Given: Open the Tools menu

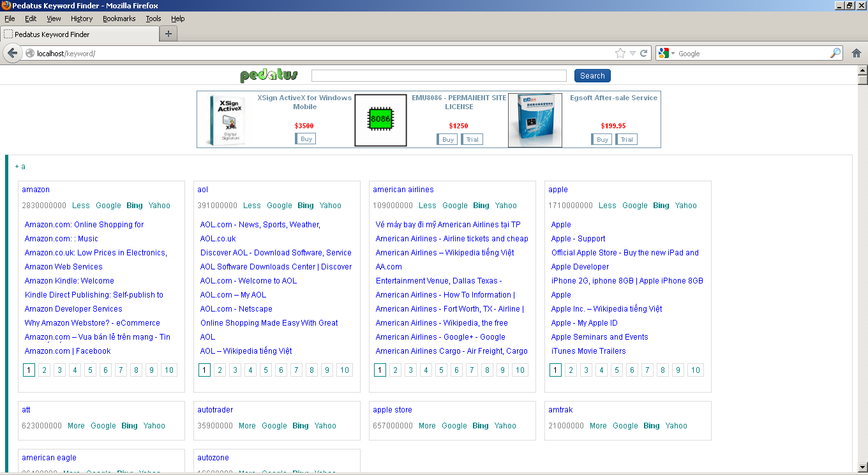Looking at the screenshot, I should pyautogui.click(x=153, y=19).
